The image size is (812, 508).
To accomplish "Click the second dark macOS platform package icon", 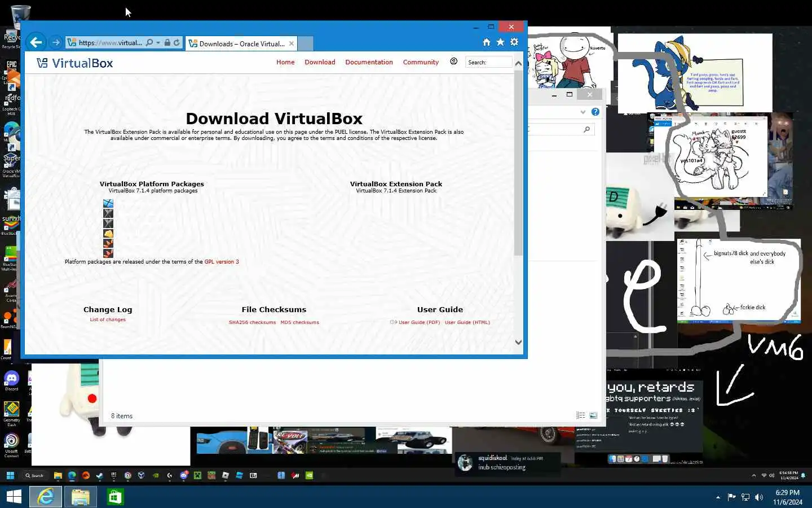I will [x=108, y=224].
